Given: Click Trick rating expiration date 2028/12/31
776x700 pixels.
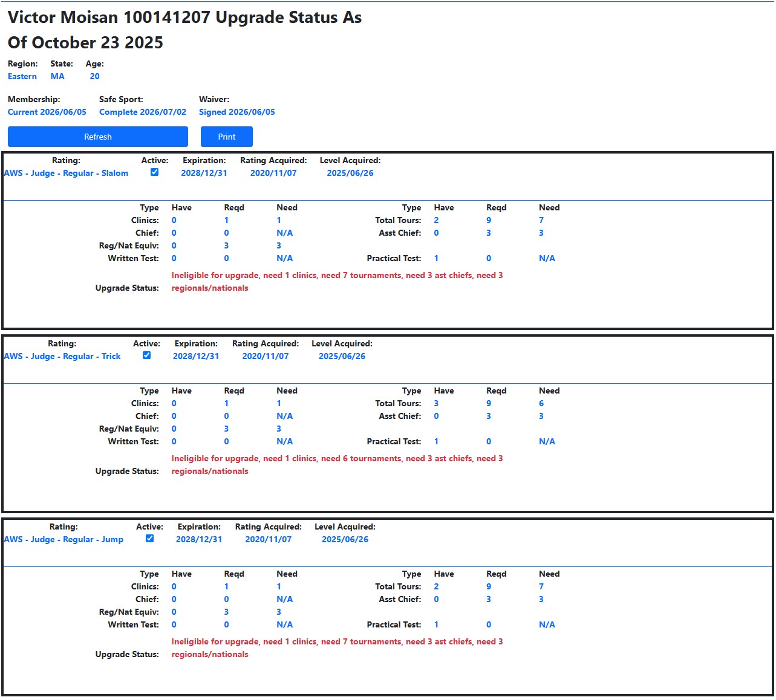Looking at the screenshot, I should tap(196, 356).
